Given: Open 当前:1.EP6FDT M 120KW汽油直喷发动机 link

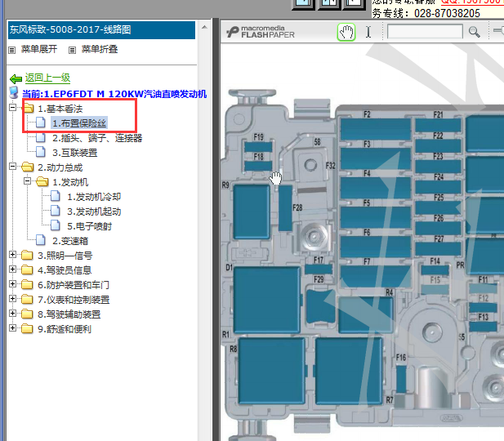Looking at the screenshot, I should [114, 94].
